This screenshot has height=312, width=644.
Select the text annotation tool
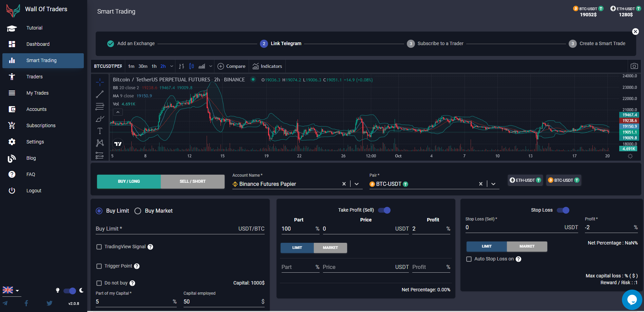[x=100, y=131]
